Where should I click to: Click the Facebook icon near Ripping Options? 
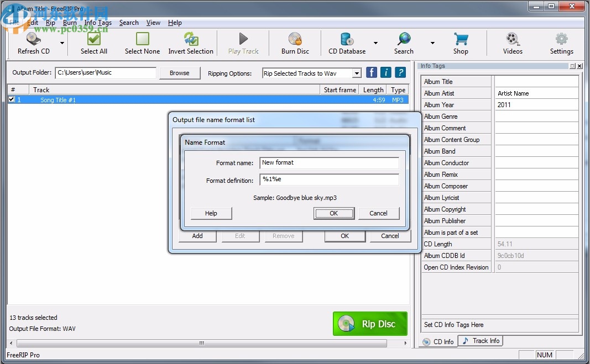click(371, 72)
